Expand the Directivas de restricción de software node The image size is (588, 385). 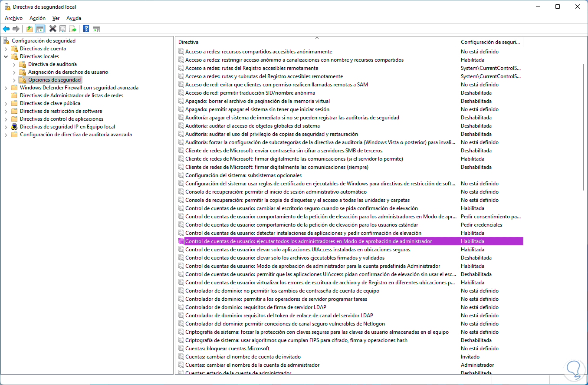[6, 111]
